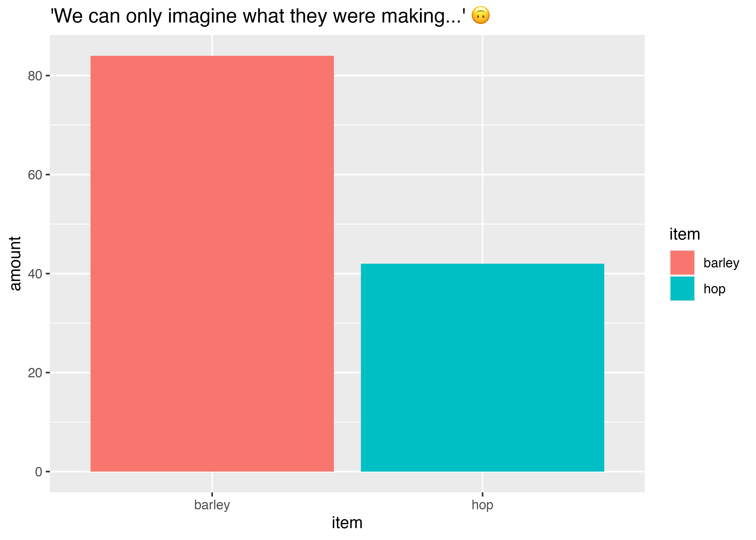Click the y-axis label 60
Image resolution: width=756 pixels, height=540 pixels.
pos(35,175)
